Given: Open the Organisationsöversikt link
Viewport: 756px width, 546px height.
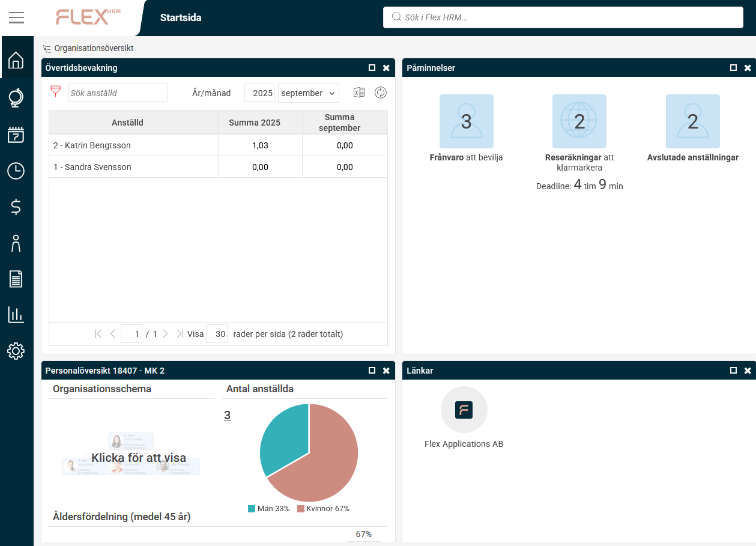Looking at the screenshot, I should point(94,48).
